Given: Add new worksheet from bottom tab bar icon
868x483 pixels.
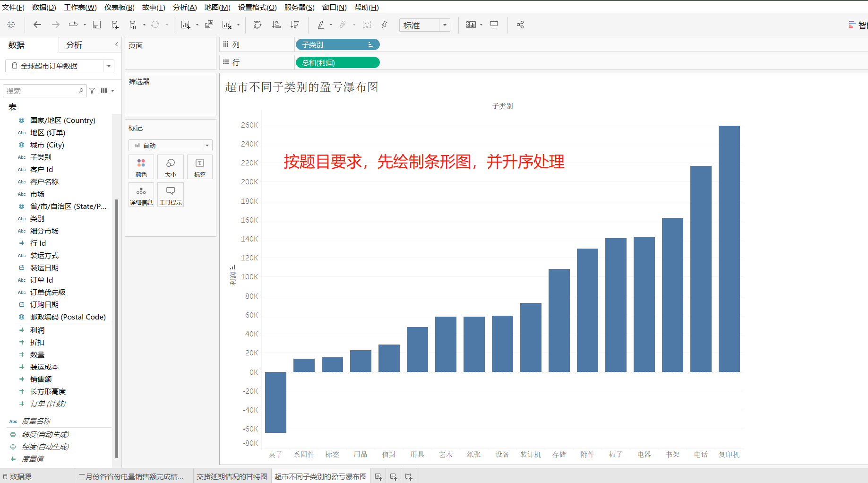Looking at the screenshot, I should (x=378, y=477).
